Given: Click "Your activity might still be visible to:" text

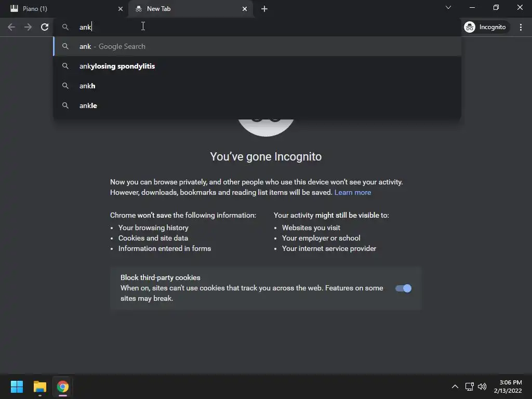Looking at the screenshot, I should pos(331,216).
